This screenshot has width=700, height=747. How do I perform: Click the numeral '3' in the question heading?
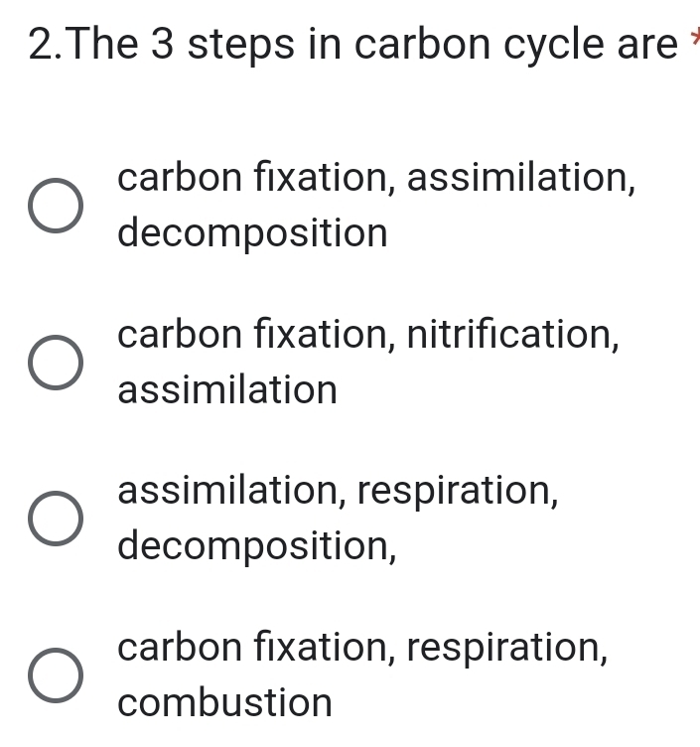click(163, 45)
